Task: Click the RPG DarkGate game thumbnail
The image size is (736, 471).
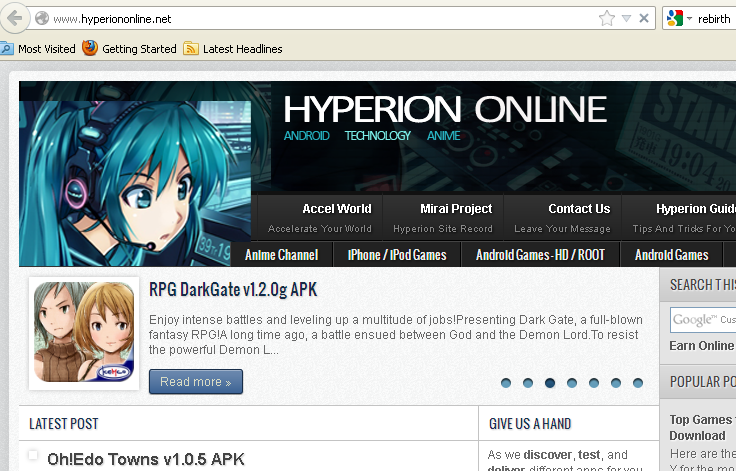Action: (84, 333)
